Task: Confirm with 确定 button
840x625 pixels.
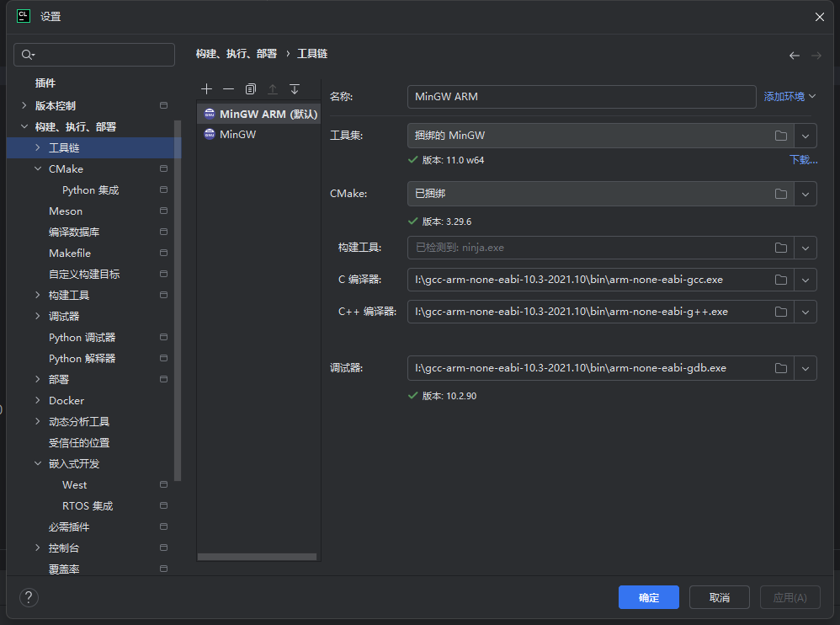Action: (x=649, y=597)
